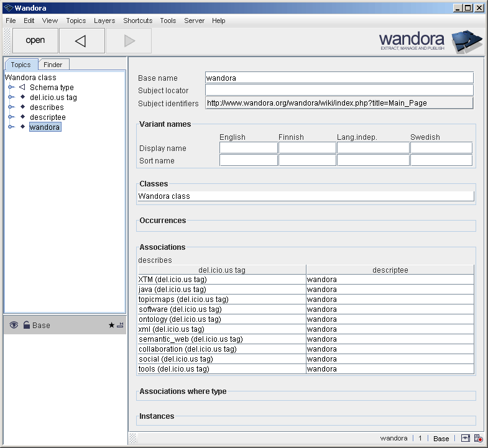Click the Base name input field
The height and width of the screenshot is (448, 488).
tap(339, 78)
